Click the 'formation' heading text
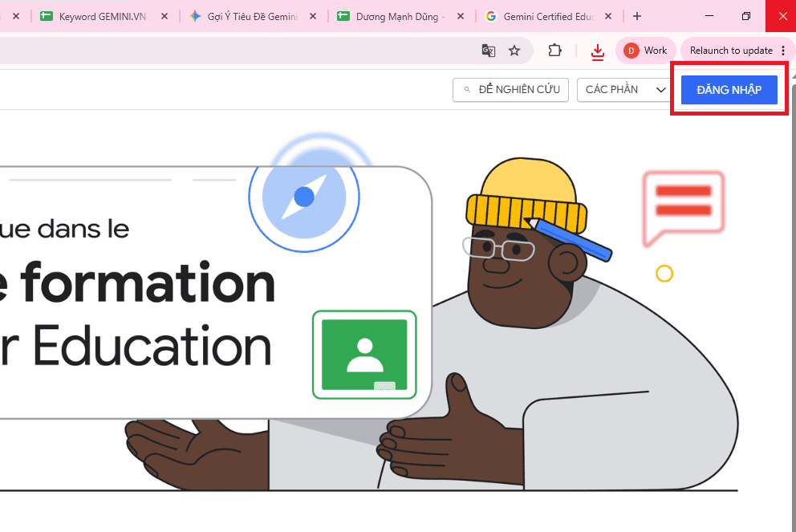The width and height of the screenshot is (796, 532). coord(148,282)
